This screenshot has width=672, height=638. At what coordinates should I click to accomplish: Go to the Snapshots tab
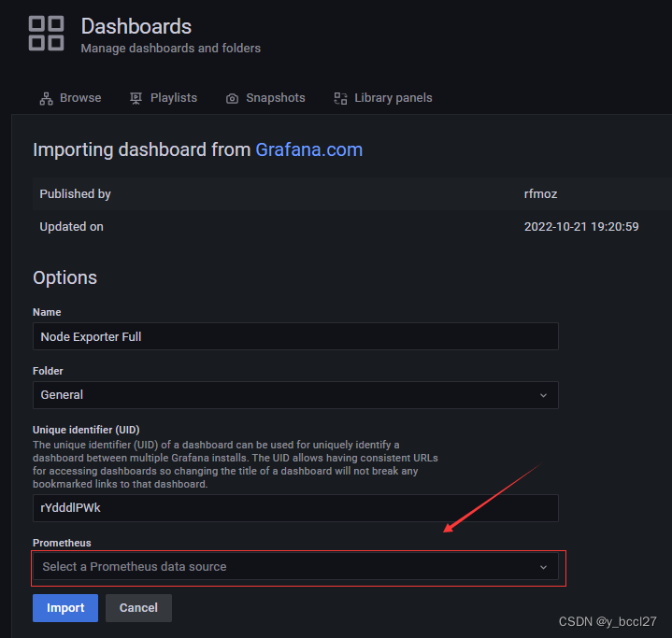click(x=265, y=98)
